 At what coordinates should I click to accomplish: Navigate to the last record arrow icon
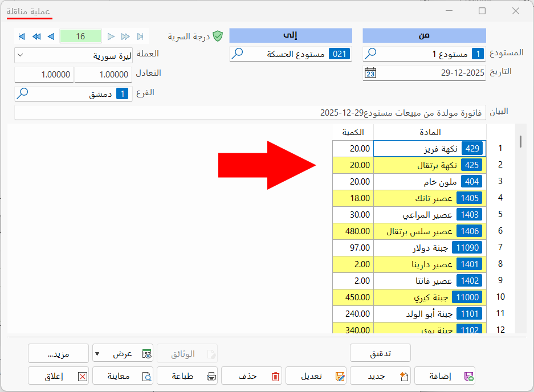click(140, 36)
